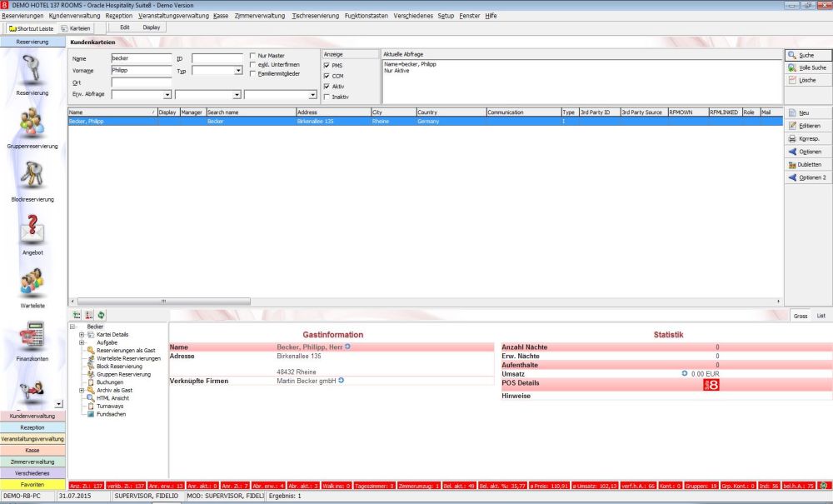Select HTML Ansicht tree node
833x504 pixels.
point(112,398)
